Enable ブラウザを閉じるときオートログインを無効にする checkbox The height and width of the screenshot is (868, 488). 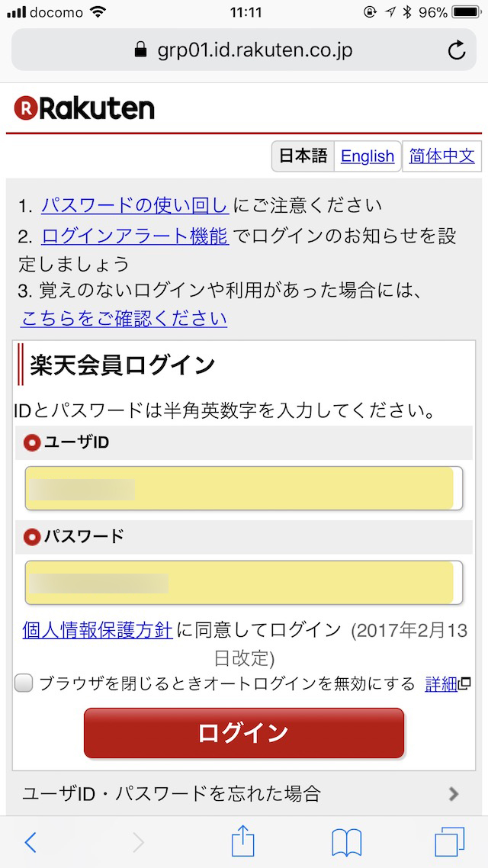[x=23, y=683]
